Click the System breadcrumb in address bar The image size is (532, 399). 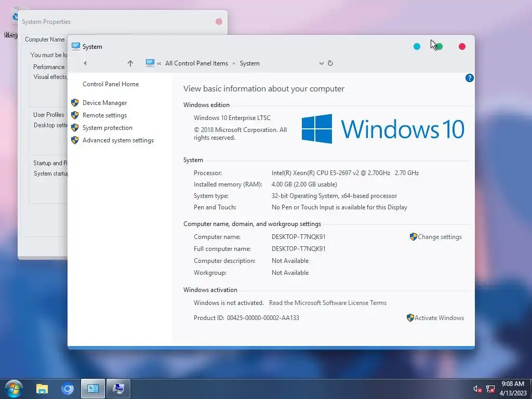click(x=250, y=63)
